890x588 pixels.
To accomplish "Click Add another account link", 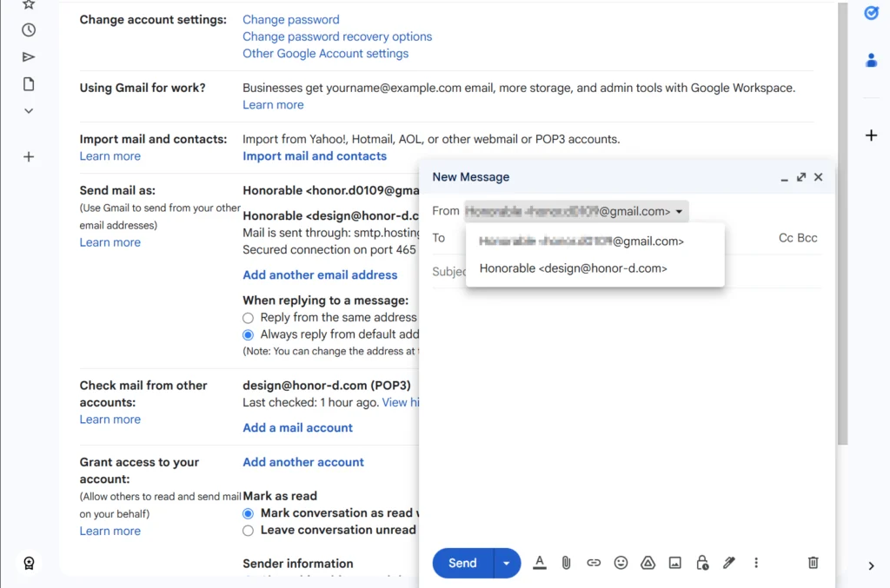I will pos(303,462).
